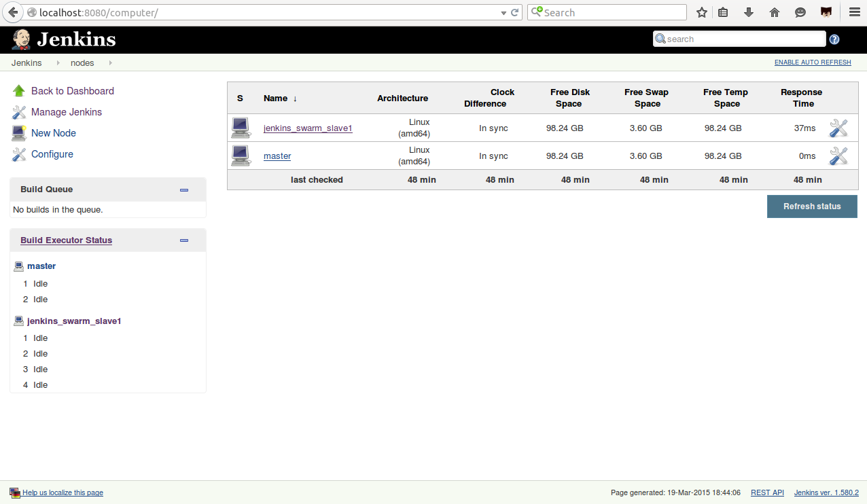Open the URL history dropdown arrow
This screenshot has height=504, width=867.
click(x=503, y=12)
